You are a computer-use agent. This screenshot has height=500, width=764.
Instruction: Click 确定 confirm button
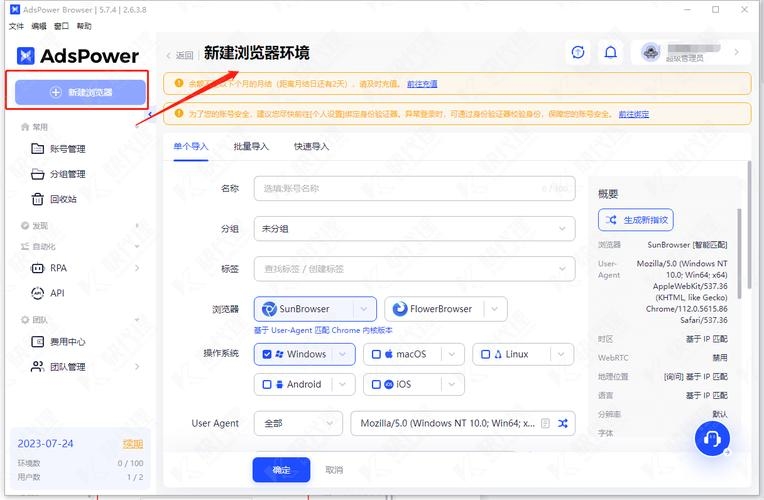[x=281, y=470]
